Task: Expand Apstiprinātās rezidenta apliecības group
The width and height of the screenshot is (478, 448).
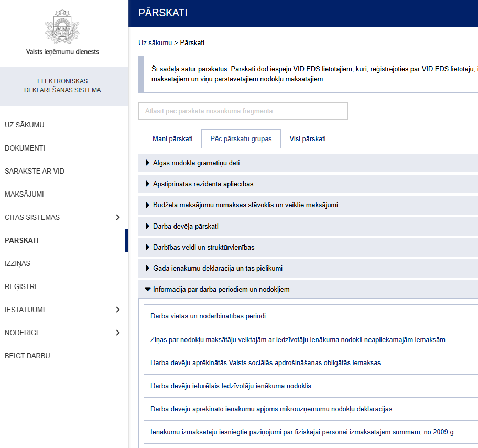Action: click(308, 184)
